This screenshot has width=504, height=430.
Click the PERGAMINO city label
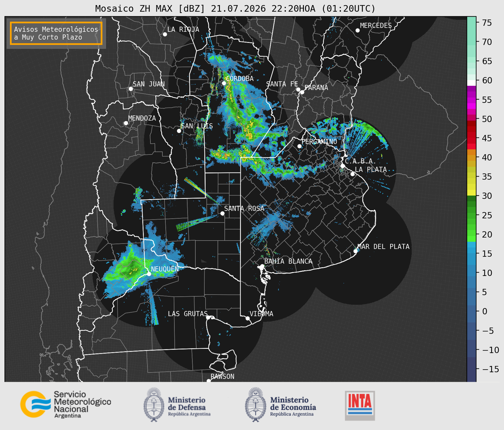click(319, 142)
